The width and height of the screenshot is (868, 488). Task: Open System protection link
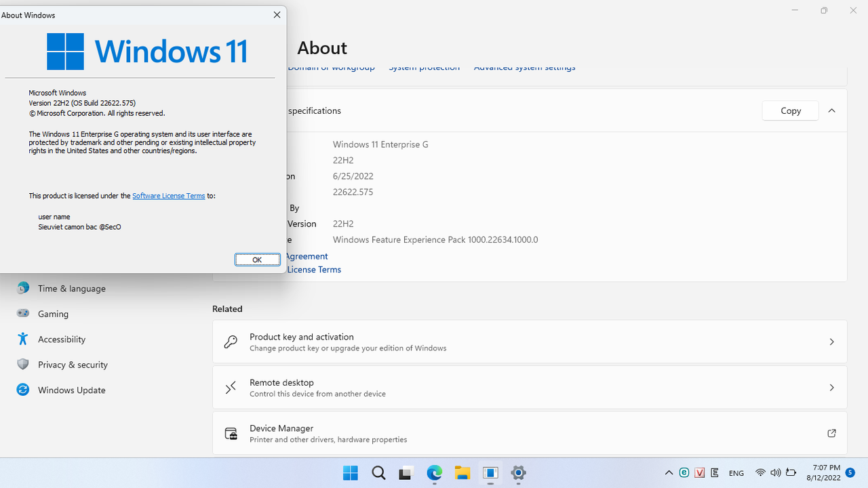(424, 68)
